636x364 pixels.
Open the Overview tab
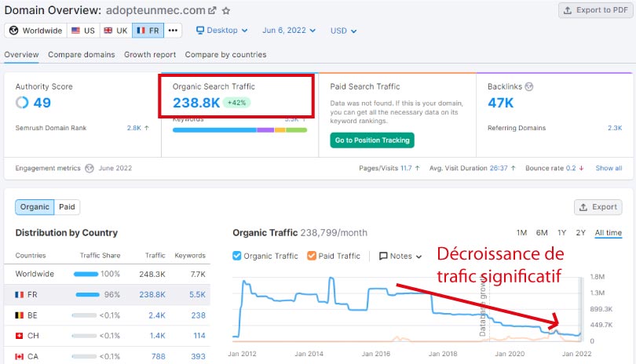tap(21, 54)
